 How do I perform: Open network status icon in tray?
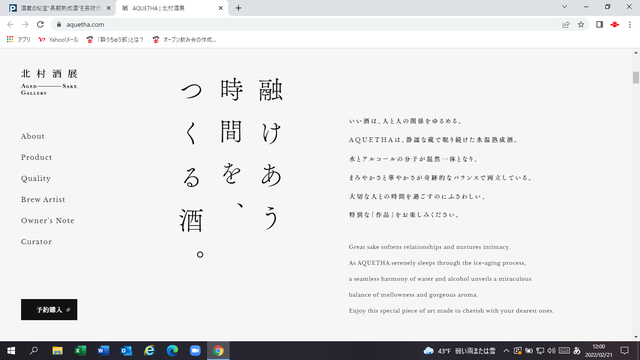click(540, 351)
